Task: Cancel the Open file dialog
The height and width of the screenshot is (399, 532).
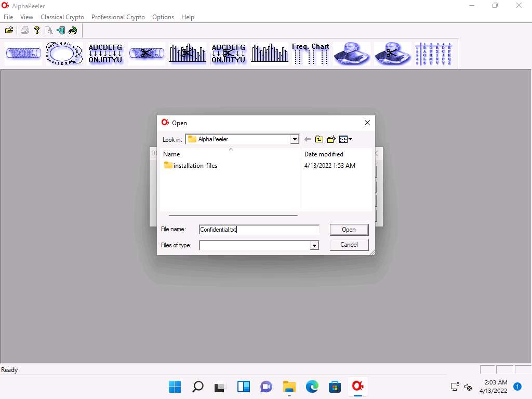Action: tap(349, 245)
